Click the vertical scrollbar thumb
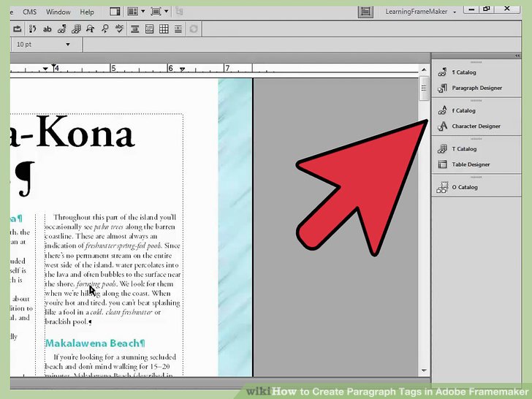Viewport: 532px width, 399px height. point(424,88)
